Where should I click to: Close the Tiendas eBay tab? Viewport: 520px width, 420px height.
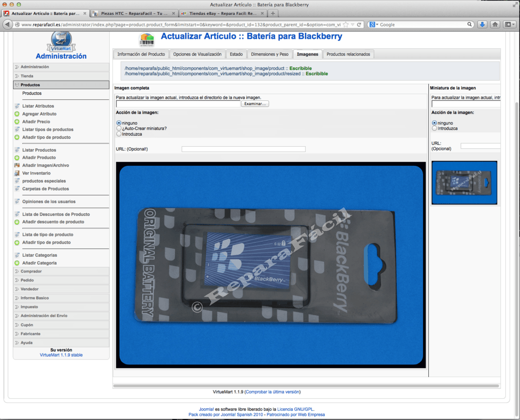pyautogui.click(x=262, y=14)
